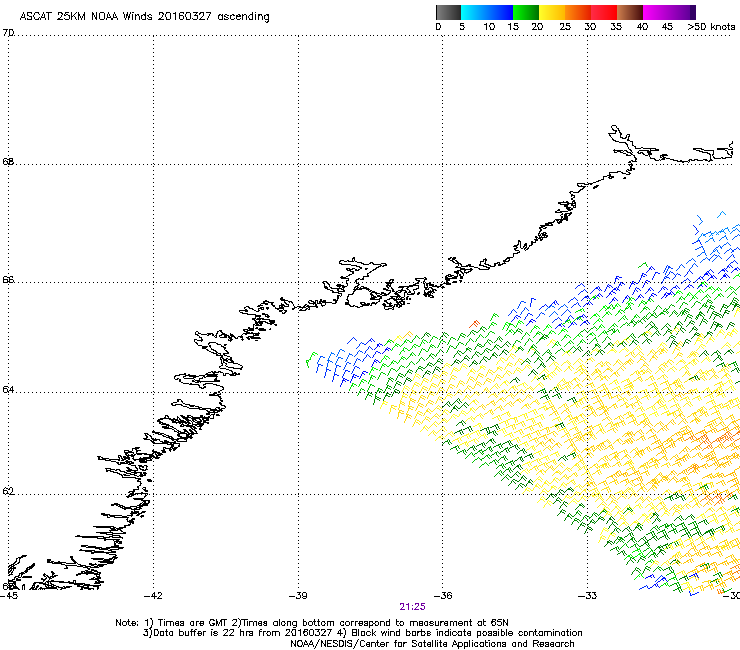
Task: Click the NOAA/NESDIS credit line
Action: [432, 644]
